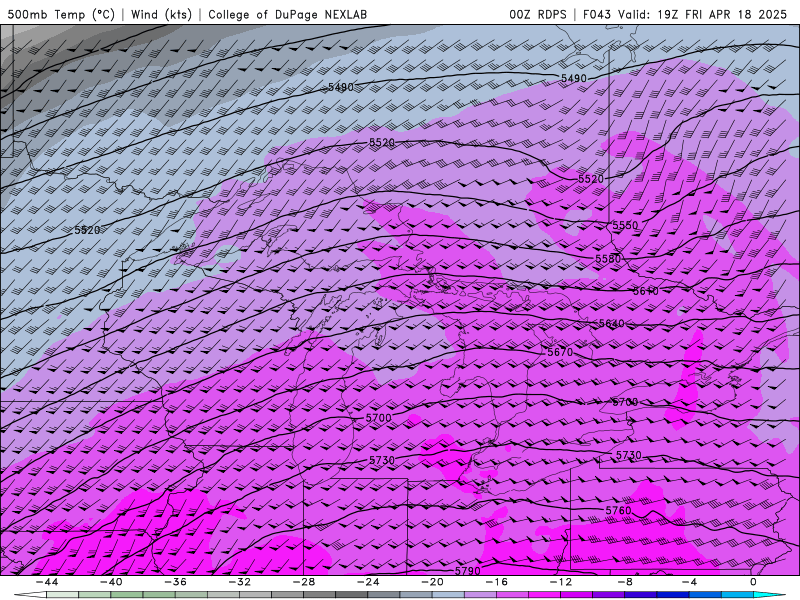Click the "500mb Temp (°C)" title text
The width and height of the screenshot is (800, 600).
coord(61,14)
